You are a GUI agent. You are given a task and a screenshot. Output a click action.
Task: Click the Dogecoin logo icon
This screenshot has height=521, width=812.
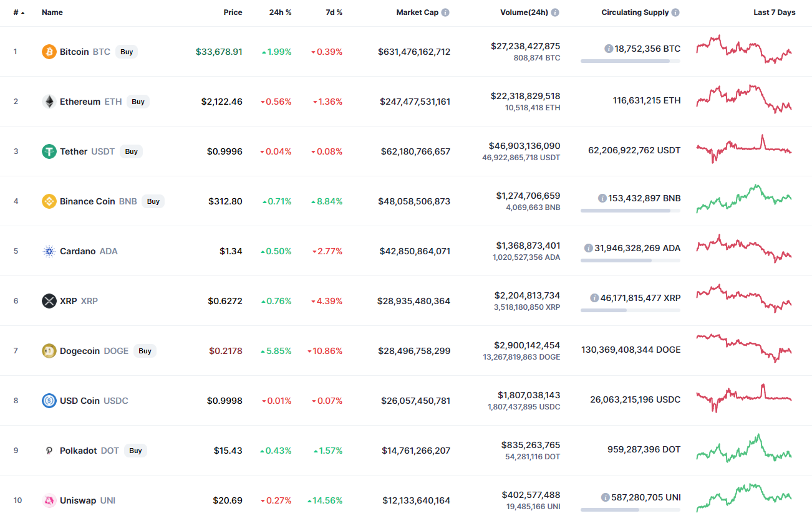tap(49, 351)
